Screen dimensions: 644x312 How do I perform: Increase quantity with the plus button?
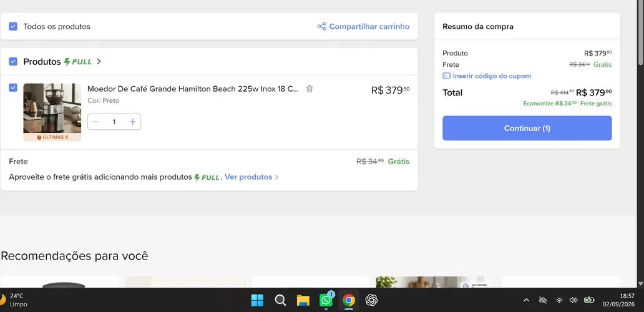tap(133, 122)
